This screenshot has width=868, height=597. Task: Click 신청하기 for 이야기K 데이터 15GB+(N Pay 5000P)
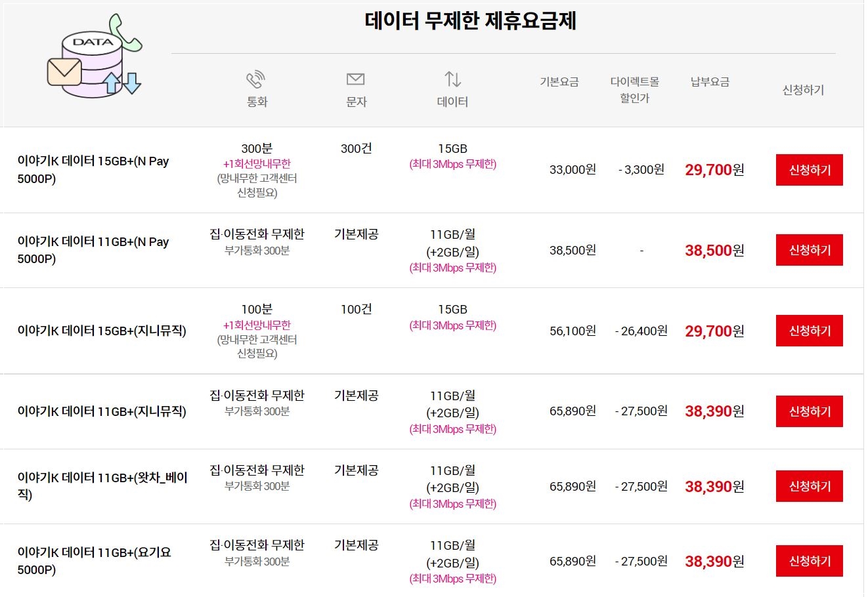coord(809,169)
